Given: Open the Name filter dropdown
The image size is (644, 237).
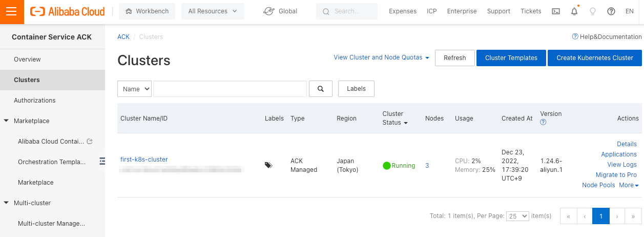Looking at the screenshot, I should point(134,89).
